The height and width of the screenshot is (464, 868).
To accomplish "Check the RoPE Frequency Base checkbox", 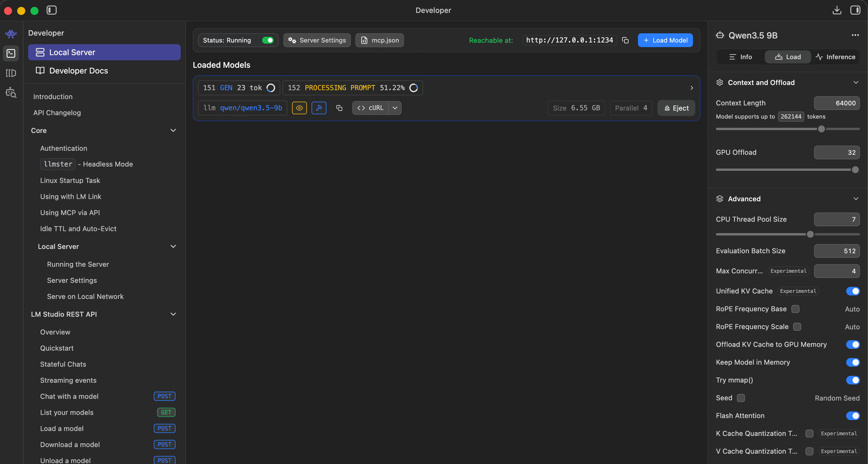I will (x=795, y=309).
